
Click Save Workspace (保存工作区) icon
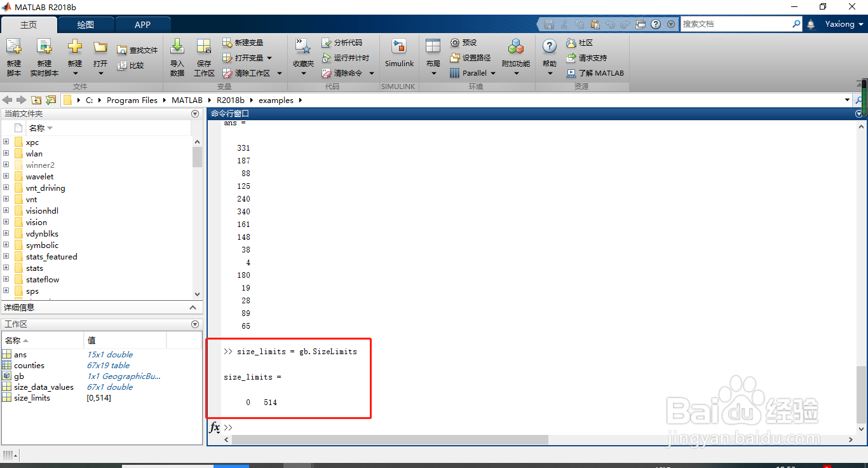coord(204,47)
